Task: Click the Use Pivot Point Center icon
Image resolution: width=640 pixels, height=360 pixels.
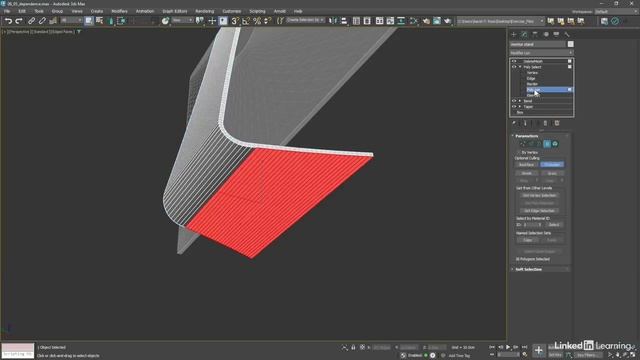Action: click(x=200, y=21)
